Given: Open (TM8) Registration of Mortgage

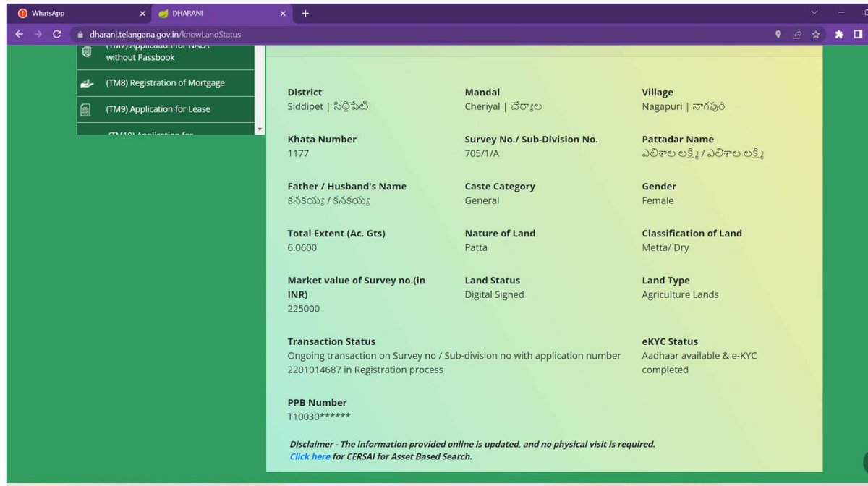Looking at the screenshot, I should click(x=166, y=83).
